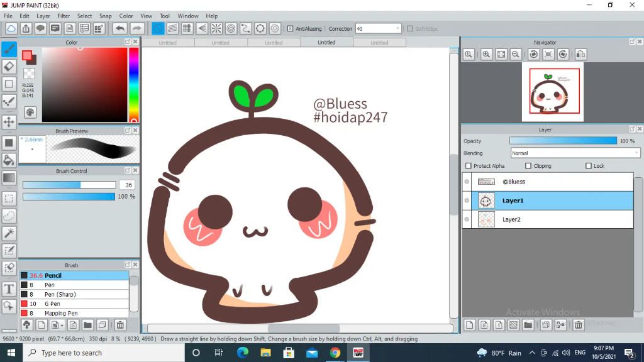Select the Text tool
This screenshot has height=362, width=644.
point(9,289)
